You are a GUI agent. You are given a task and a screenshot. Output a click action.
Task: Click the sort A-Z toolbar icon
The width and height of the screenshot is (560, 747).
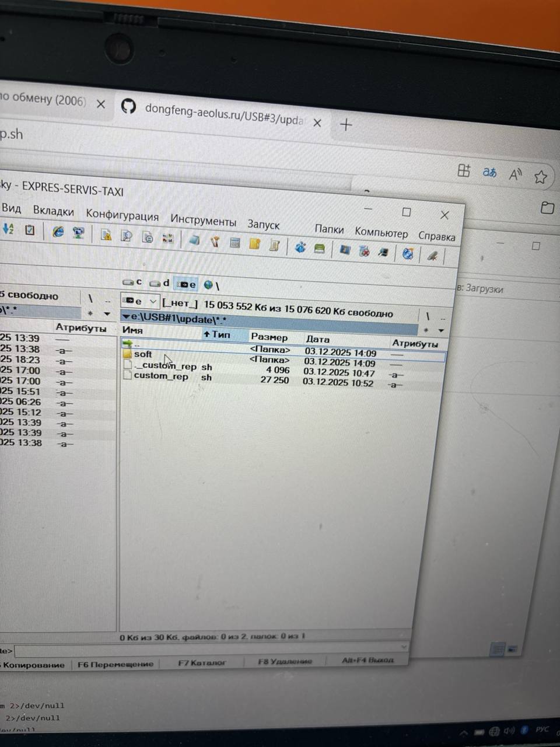click(x=8, y=229)
